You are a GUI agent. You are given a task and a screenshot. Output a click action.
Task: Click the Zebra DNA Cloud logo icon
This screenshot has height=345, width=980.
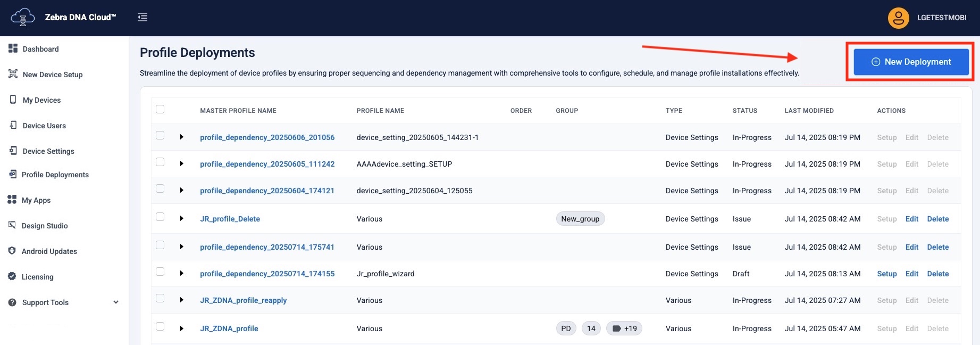[x=22, y=17]
